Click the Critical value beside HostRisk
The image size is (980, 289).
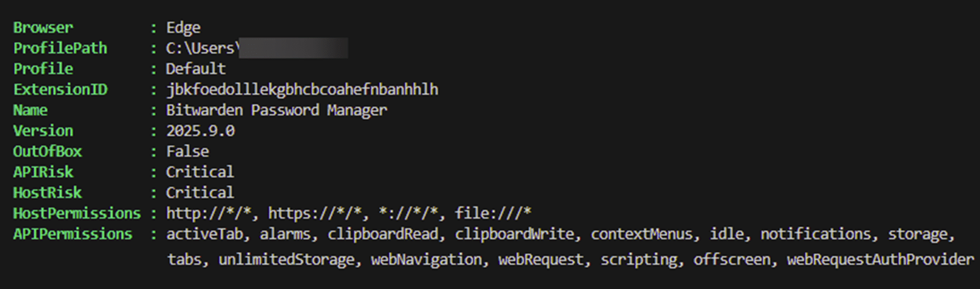pos(200,192)
